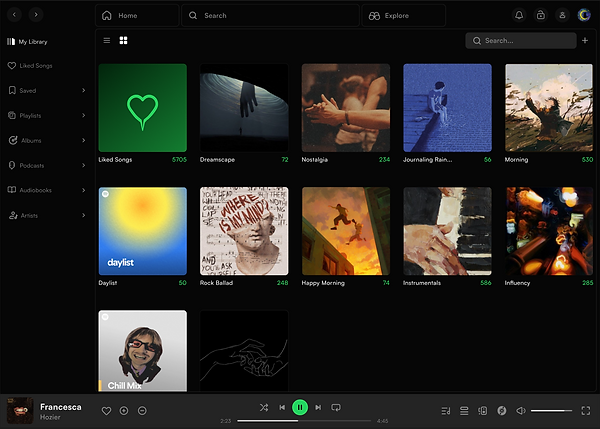This screenshot has height=429, width=600.
Task: Open Liked Songs in sidebar
Action: pyautogui.click(x=30, y=66)
